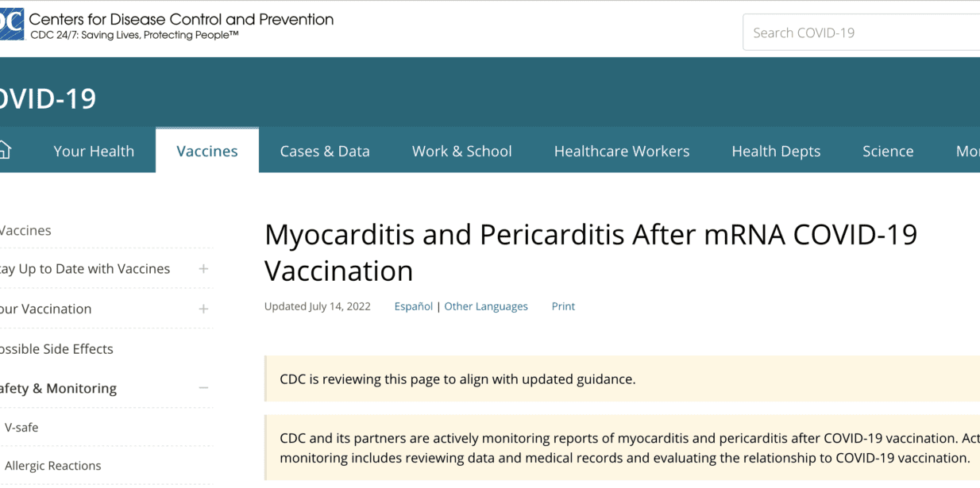Click the CDC logo icon
The image size is (980, 488).
pos(11,25)
